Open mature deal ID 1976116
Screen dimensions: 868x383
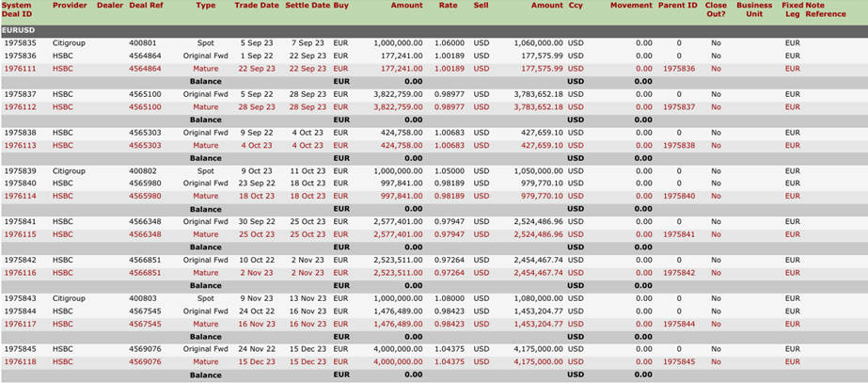pos(21,273)
